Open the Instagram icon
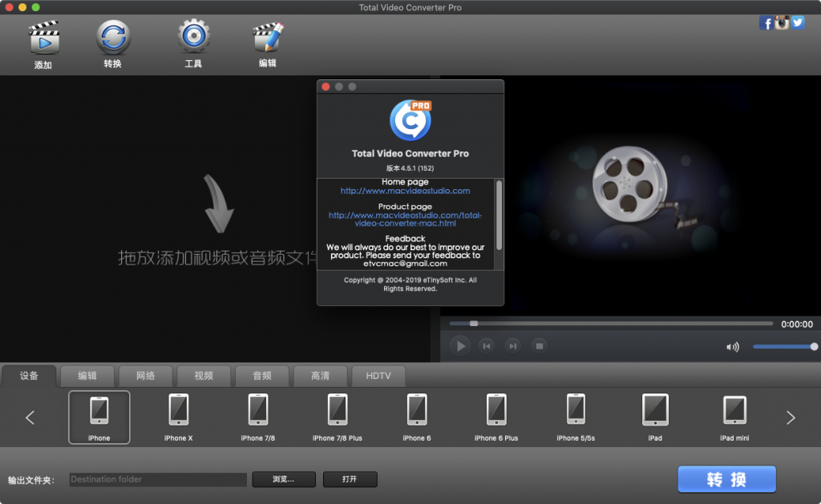The image size is (821, 504). click(x=782, y=22)
